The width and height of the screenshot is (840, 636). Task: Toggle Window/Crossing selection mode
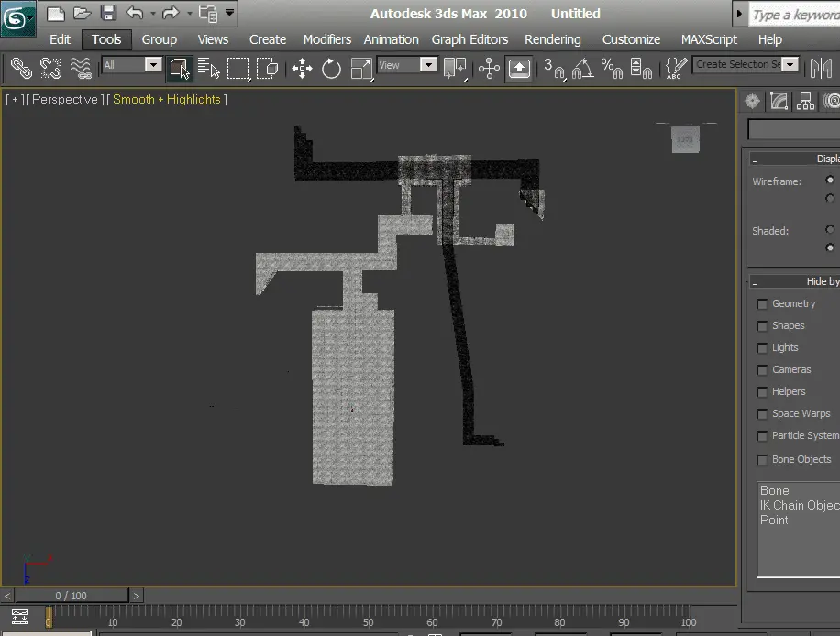tap(267, 69)
